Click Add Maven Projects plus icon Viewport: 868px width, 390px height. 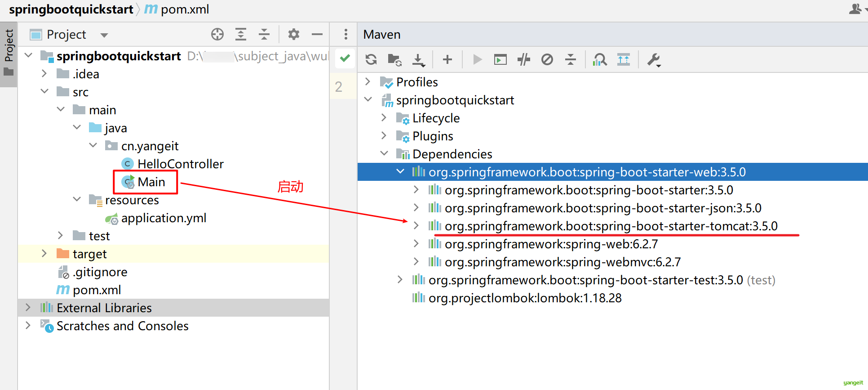coord(447,59)
